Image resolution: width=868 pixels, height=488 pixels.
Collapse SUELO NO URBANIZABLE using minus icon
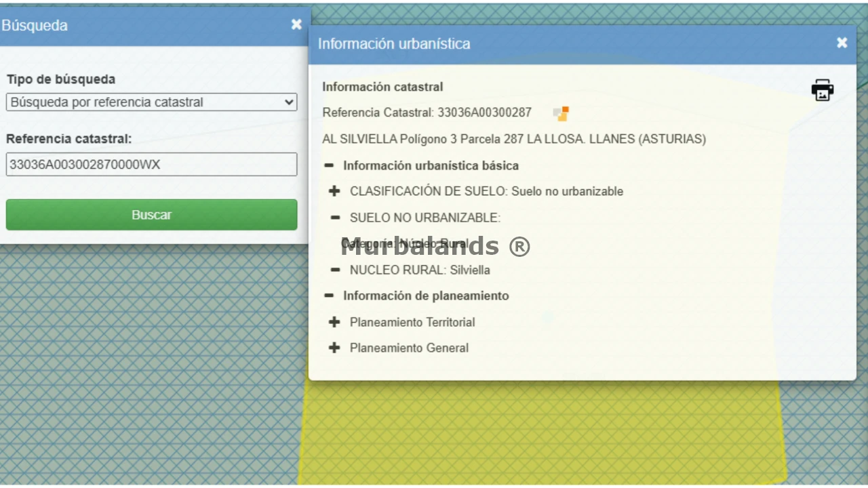pos(335,218)
